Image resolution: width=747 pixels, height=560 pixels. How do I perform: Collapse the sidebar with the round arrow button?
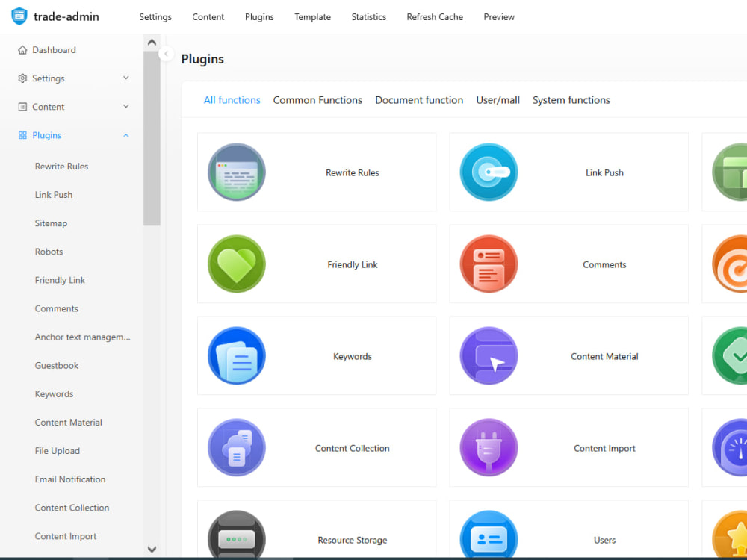167,54
